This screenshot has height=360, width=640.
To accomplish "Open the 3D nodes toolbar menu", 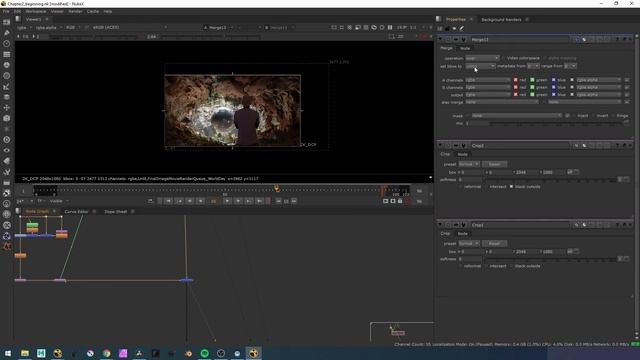I will (7, 118).
